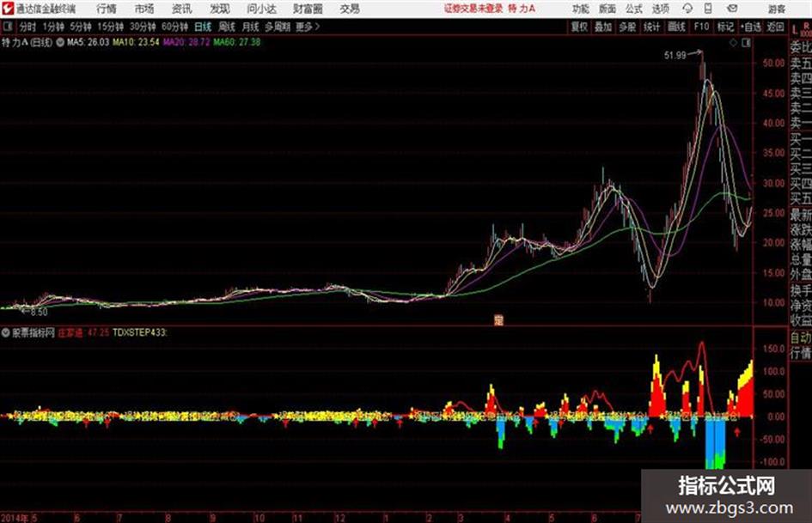812x523 pixels.
Task: Open the 选项 menu
Action: [660, 9]
